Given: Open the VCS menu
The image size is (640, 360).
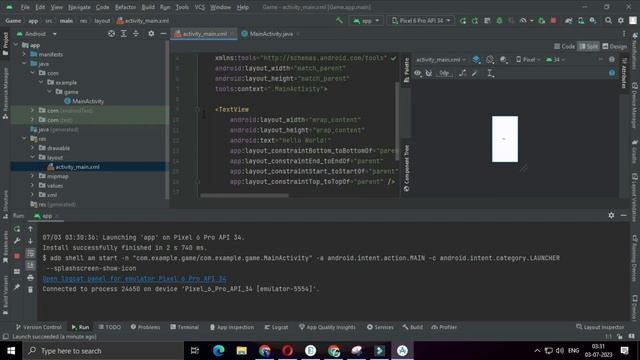Looking at the screenshot, I should (x=200, y=7).
